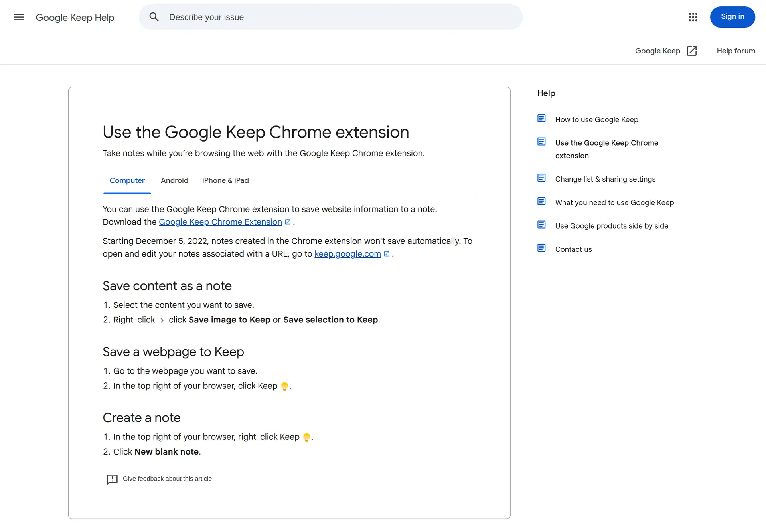The width and height of the screenshot is (766, 532).
Task: Open How to use Google Keep article
Action: click(x=596, y=119)
